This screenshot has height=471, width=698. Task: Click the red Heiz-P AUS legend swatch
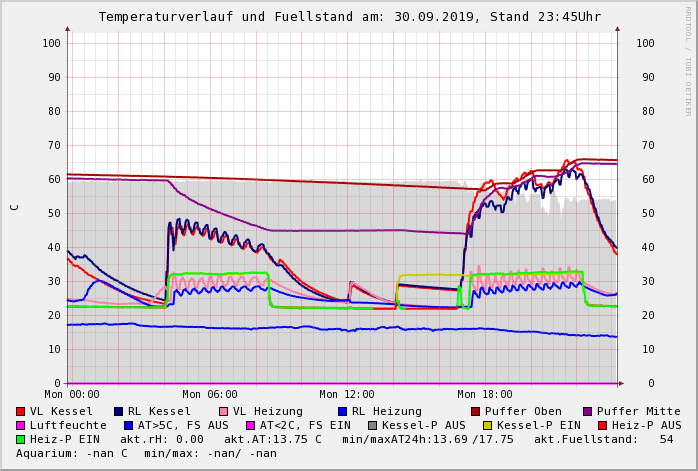pyautogui.click(x=602, y=426)
